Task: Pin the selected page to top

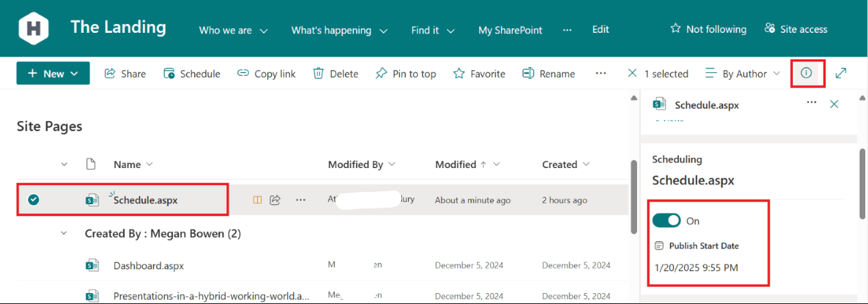Action: pos(405,74)
